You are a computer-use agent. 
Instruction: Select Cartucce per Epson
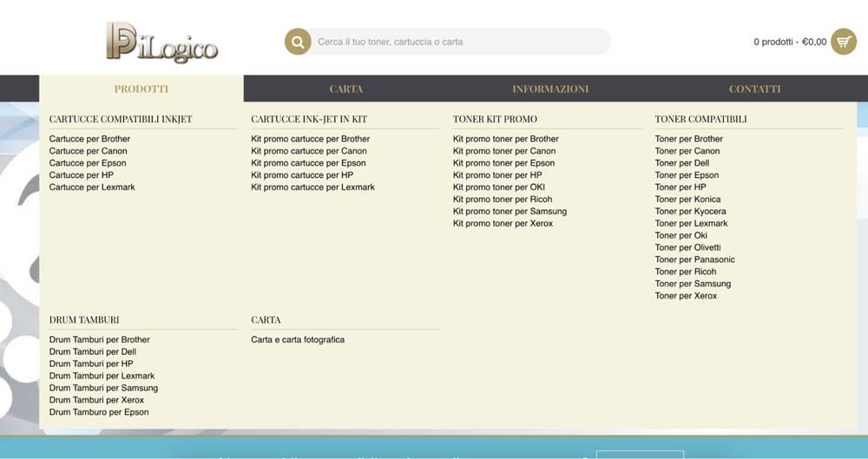[x=88, y=163]
